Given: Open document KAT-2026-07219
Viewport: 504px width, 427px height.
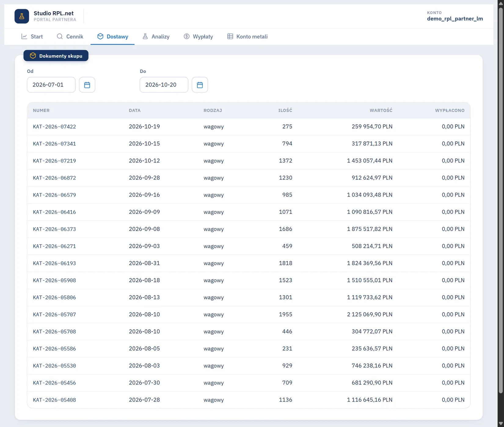Looking at the screenshot, I should click(54, 161).
